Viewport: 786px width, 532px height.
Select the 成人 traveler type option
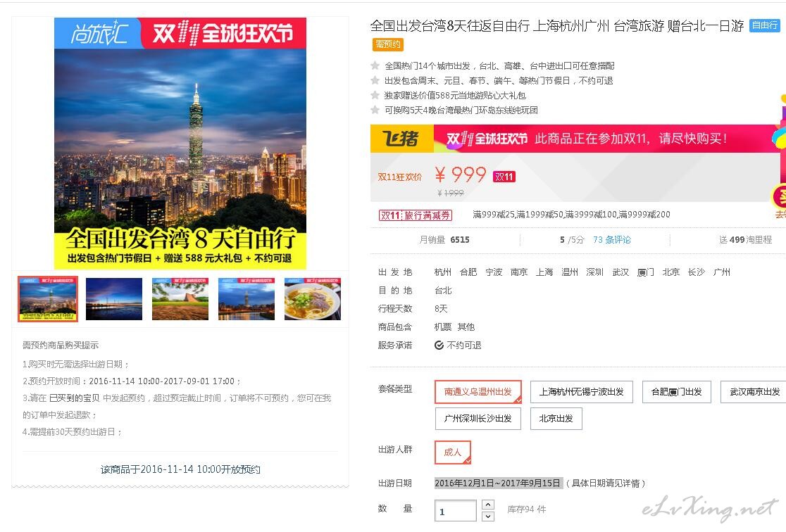tap(453, 452)
